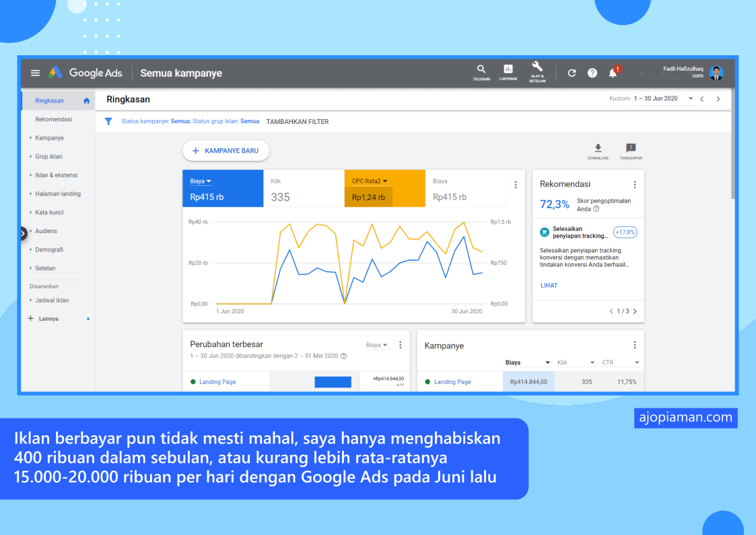This screenshot has height=535, width=756.
Task: Click the home icon beside Ringkasan
Action: tap(87, 101)
